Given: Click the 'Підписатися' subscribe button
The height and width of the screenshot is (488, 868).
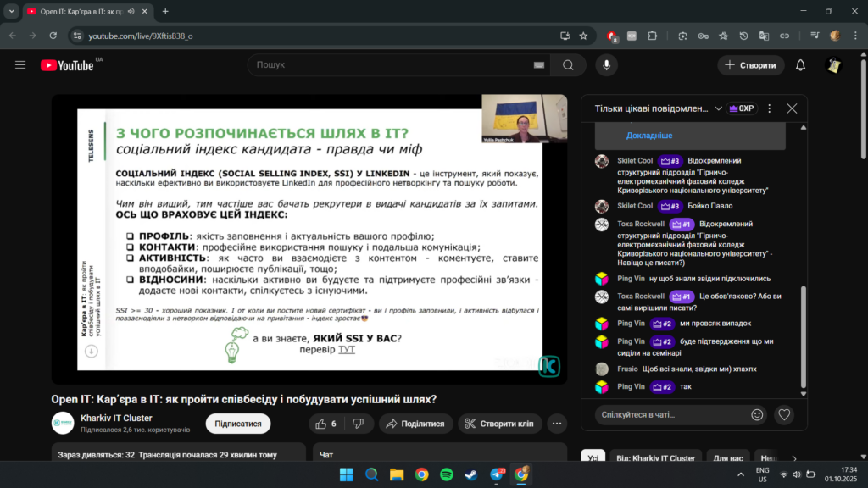Looking at the screenshot, I should tap(237, 424).
